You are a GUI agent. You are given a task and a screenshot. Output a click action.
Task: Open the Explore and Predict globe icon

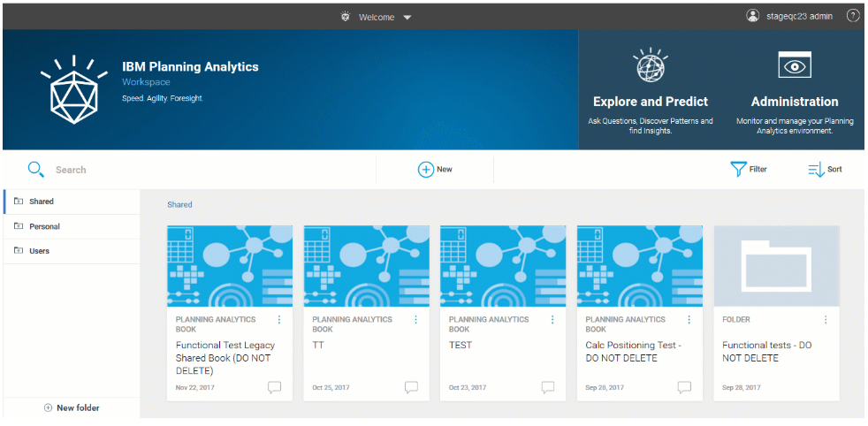(651, 67)
